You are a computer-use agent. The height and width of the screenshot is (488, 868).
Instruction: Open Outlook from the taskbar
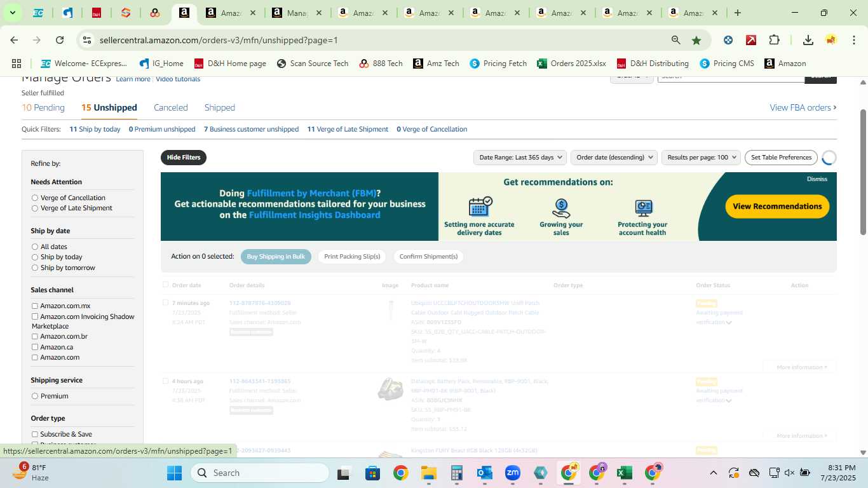tap(485, 473)
